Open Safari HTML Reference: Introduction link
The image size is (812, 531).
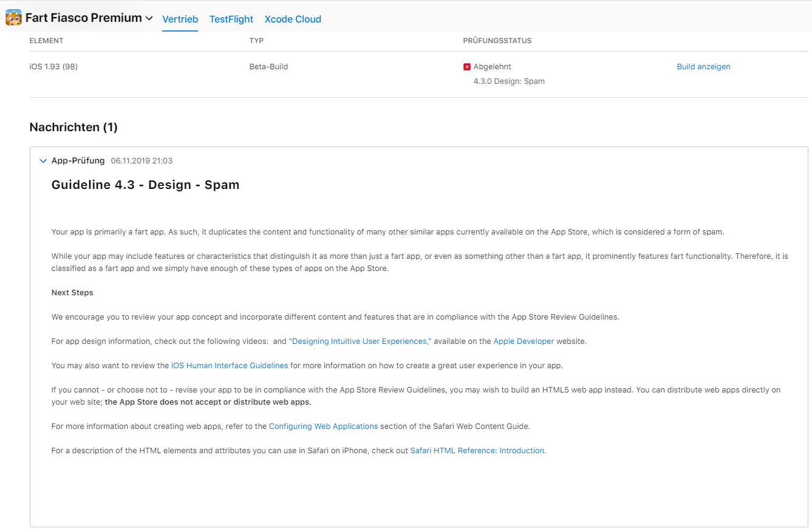(x=477, y=451)
